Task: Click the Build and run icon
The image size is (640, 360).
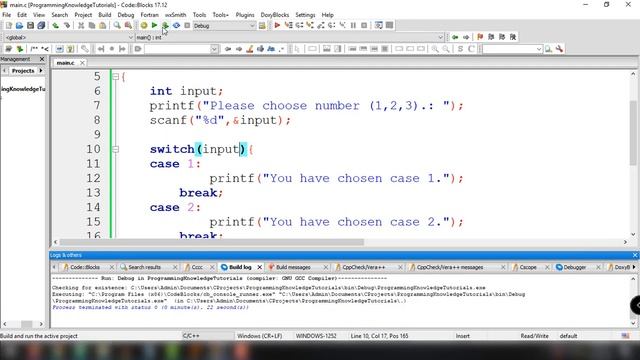Action: [x=165, y=25]
